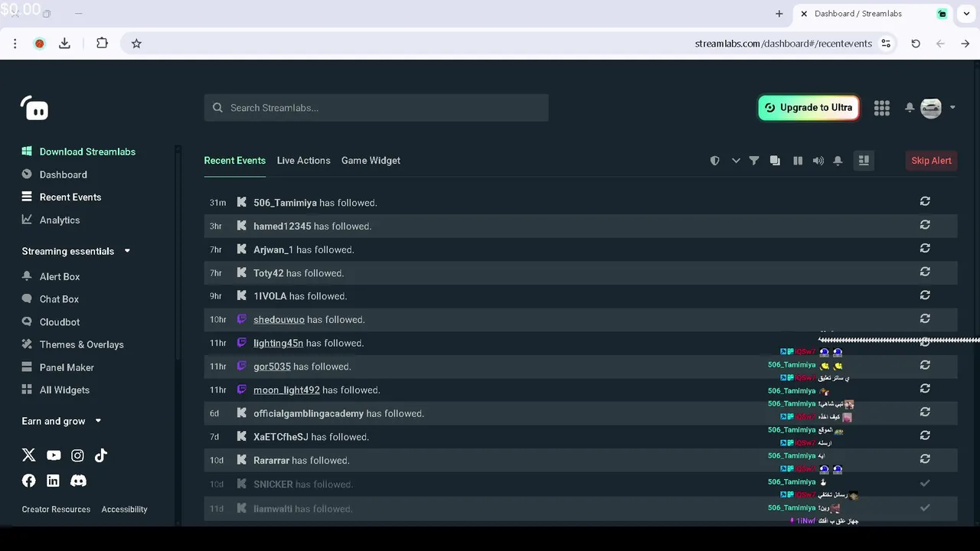The height and width of the screenshot is (551, 980).
Task: Click Upgrade to Ultra button
Action: coord(808,108)
